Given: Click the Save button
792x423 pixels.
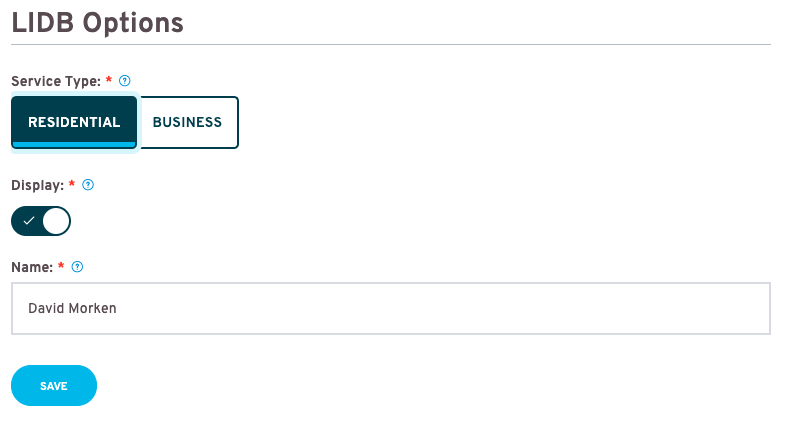Looking at the screenshot, I should (x=54, y=386).
